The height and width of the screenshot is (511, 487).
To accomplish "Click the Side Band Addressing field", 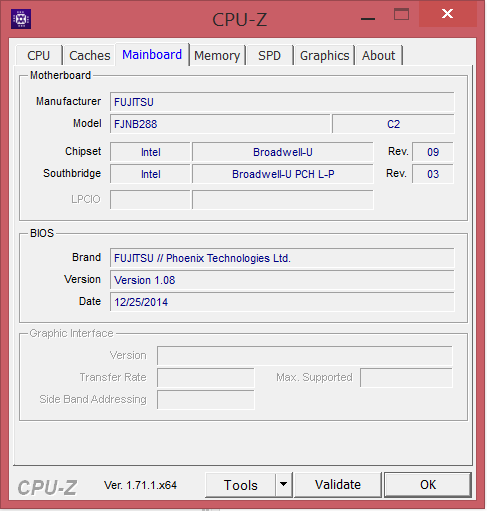I will pyautogui.click(x=206, y=400).
